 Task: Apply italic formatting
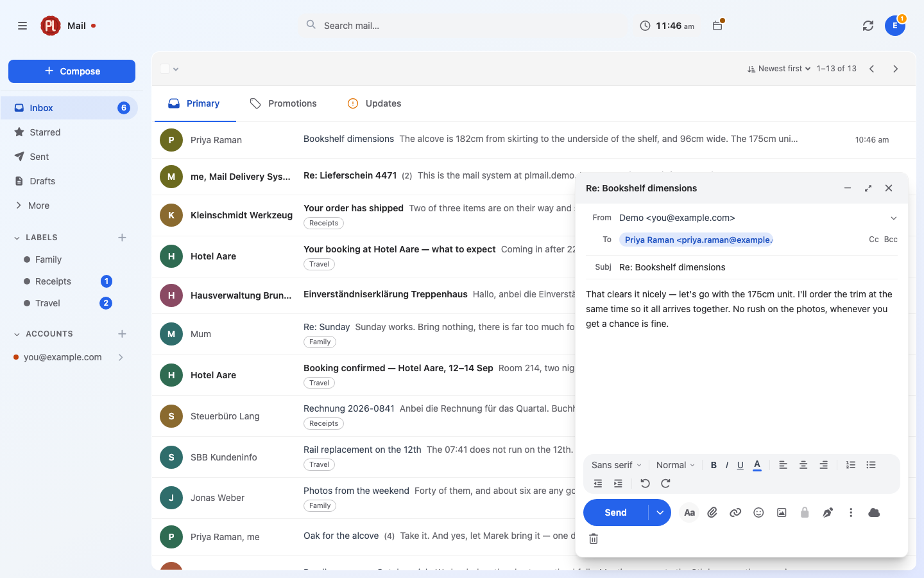[x=727, y=465]
